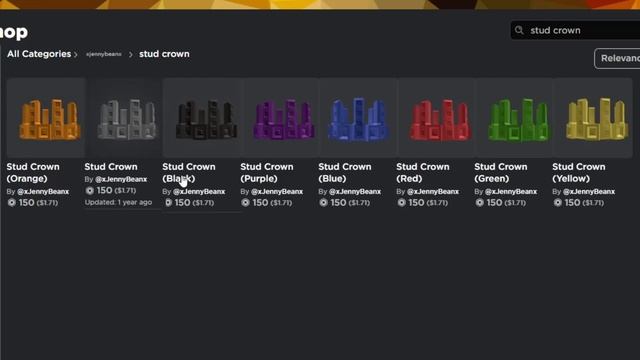This screenshot has width=640, height=360.
Task: Open @xJennyBeanx creator under Yellow crown
Action: pyautogui.click(x=589, y=191)
